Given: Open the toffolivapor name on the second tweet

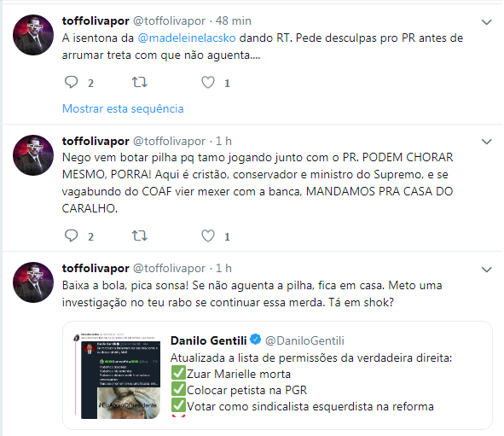Looking at the screenshot, I should (96, 141).
